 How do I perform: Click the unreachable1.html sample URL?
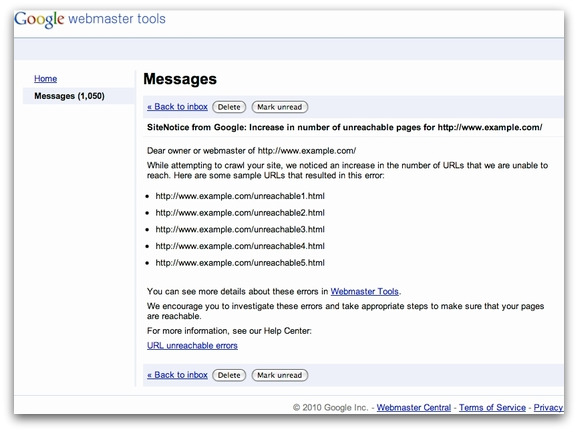click(240, 196)
